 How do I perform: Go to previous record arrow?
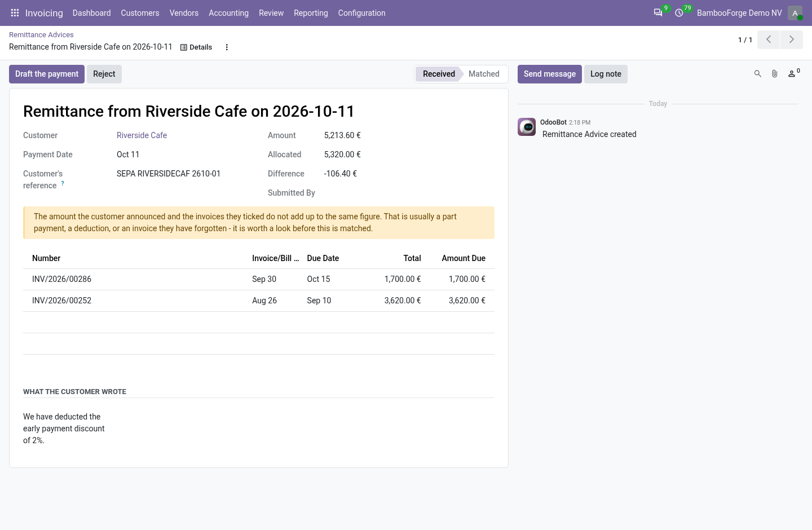(769, 39)
